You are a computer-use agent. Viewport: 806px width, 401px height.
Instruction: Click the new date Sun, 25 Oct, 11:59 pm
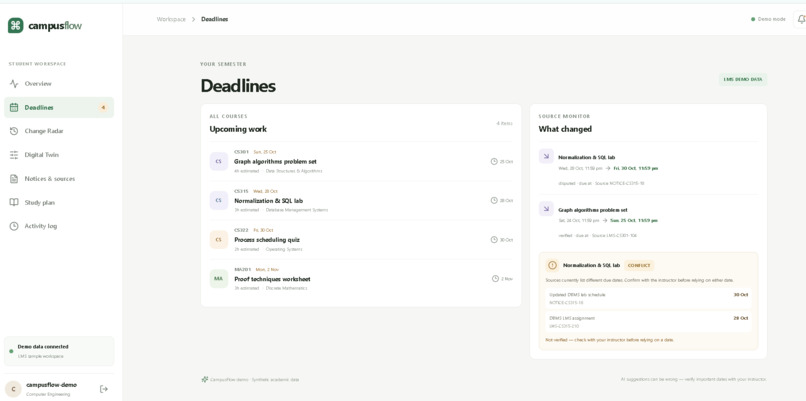click(634, 221)
